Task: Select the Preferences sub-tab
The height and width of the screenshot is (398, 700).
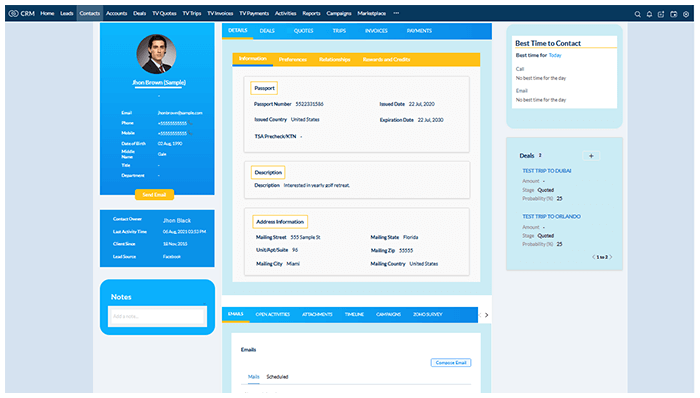Action: (x=293, y=59)
